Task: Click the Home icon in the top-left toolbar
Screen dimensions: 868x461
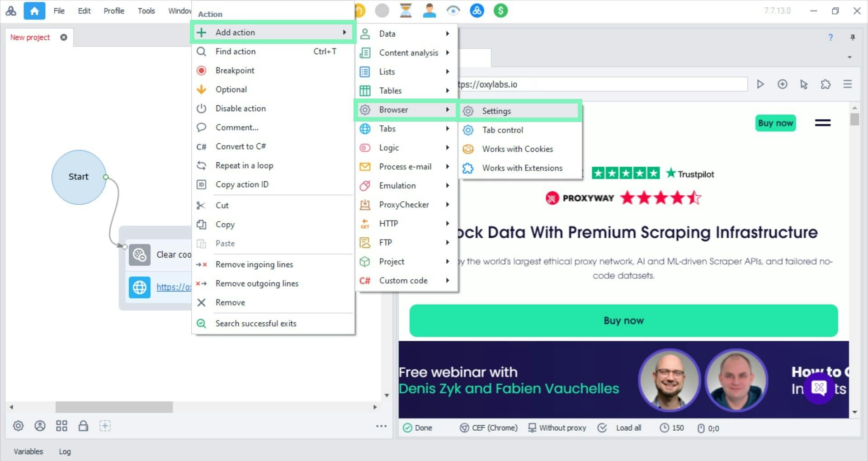Action: [34, 10]
